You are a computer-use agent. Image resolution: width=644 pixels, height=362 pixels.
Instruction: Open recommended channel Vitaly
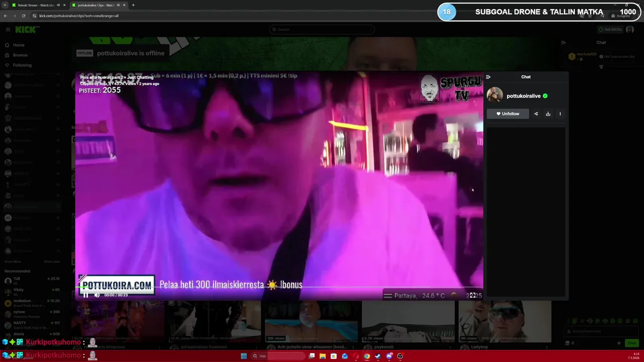(x=32, y=292)
